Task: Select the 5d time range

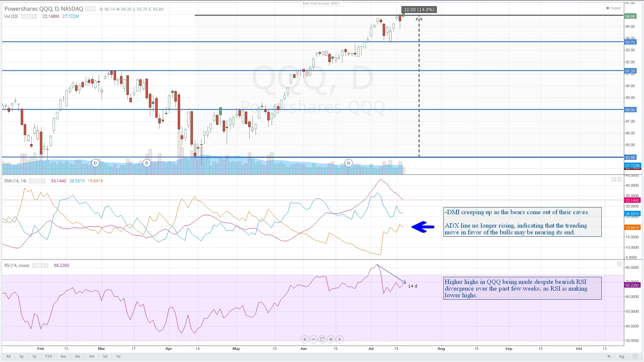Action: [105, 357]
